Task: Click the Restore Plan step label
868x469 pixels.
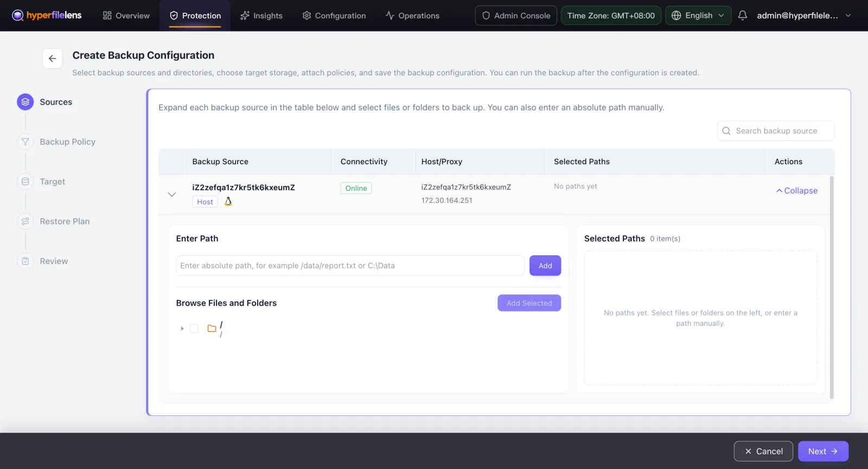Action: [65, 221]
